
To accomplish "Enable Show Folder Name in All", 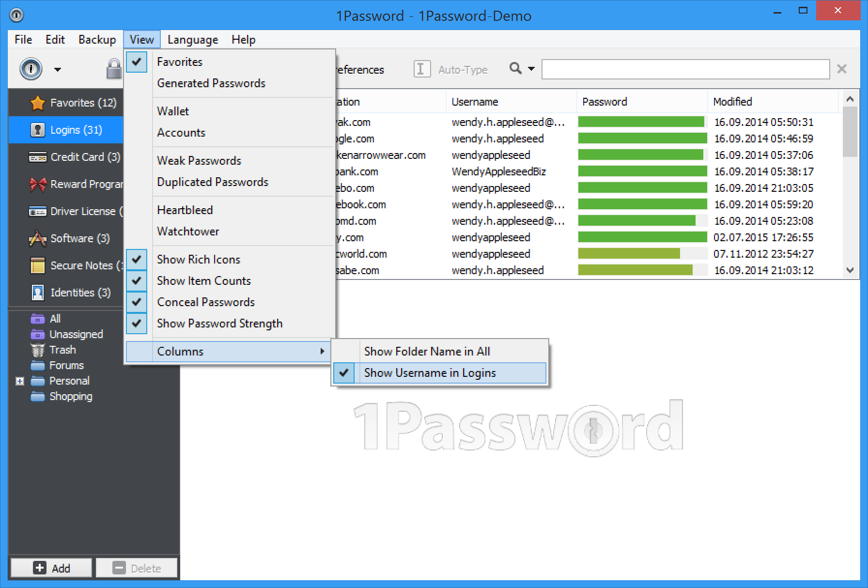I will [x=440, y=352].
